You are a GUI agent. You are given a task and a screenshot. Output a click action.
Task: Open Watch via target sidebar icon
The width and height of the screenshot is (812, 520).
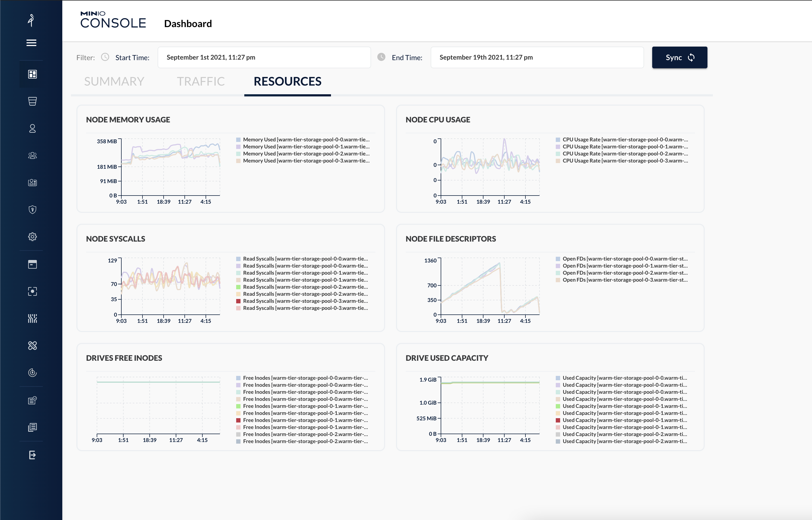tap(33, 291)
